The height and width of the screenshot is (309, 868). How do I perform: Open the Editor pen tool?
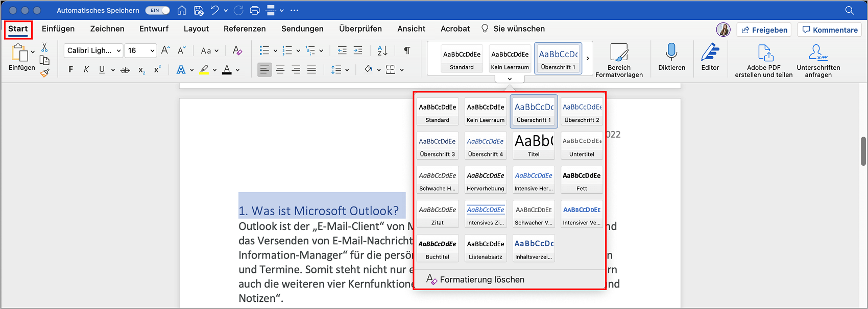coord(710,57)
